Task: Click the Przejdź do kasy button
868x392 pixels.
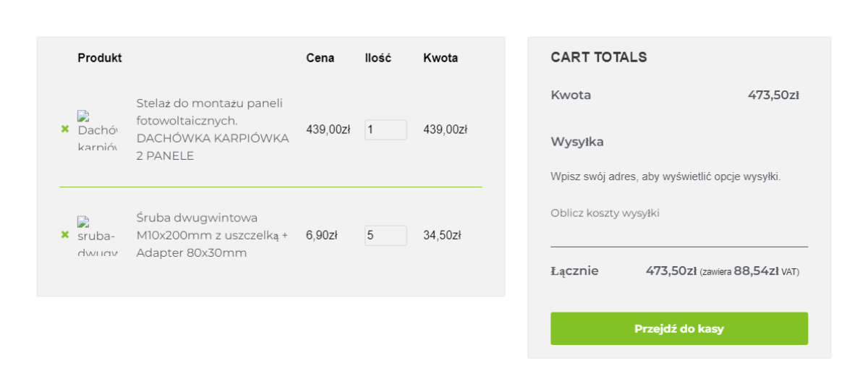Action: click(x=679, y=328)
